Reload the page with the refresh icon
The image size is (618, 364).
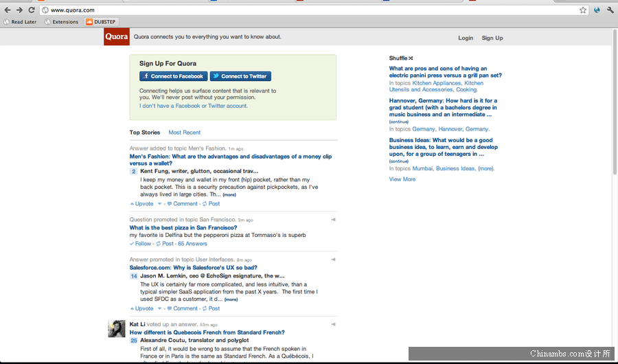(32, 10)
